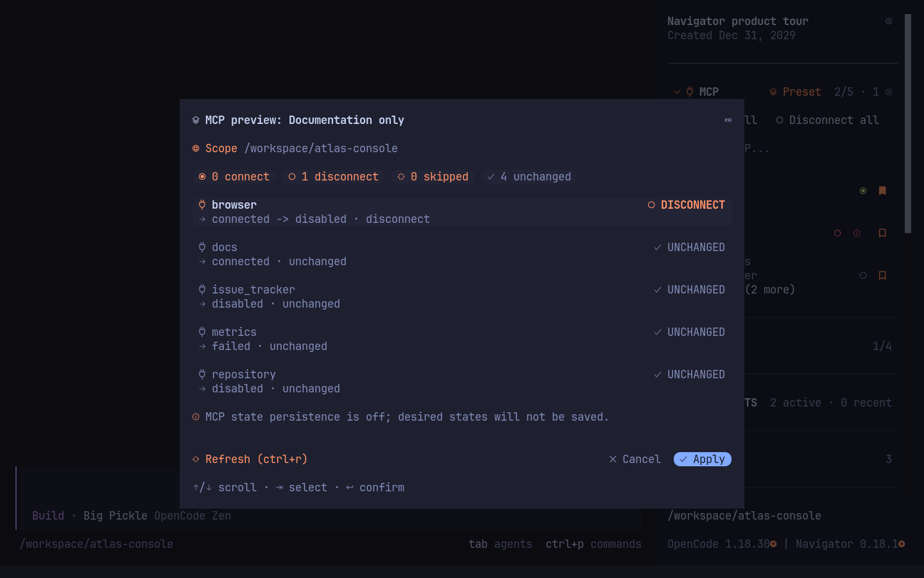The height and width of the screenshot is (578, 924).
Task: Close the preview dialog with ESC button
Action: pyautogui.click(x=728, y=120)
